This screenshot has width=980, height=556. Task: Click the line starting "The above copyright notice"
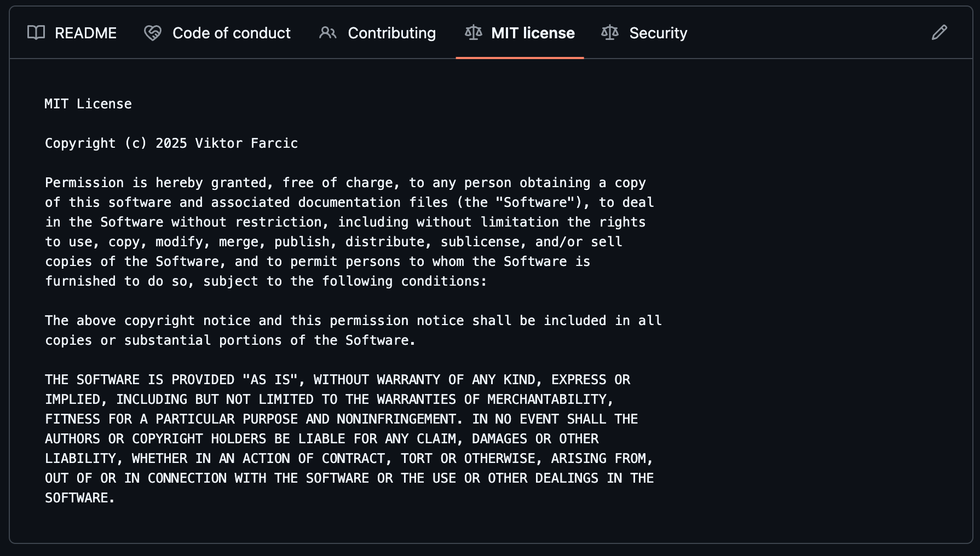click(x=353, y=321)
